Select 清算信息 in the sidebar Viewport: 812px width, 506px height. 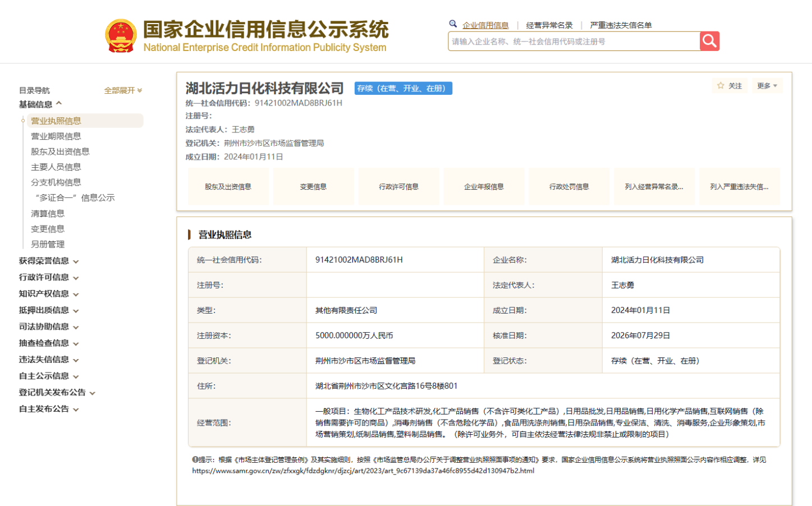click(48, 214)
